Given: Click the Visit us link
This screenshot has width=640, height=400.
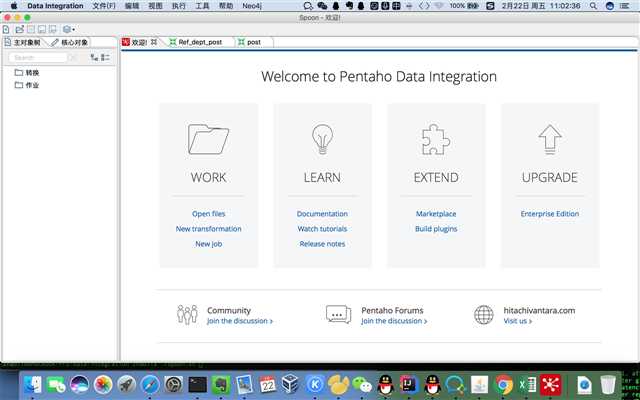Looking at the screenshot, I should [x=518, y=321].
